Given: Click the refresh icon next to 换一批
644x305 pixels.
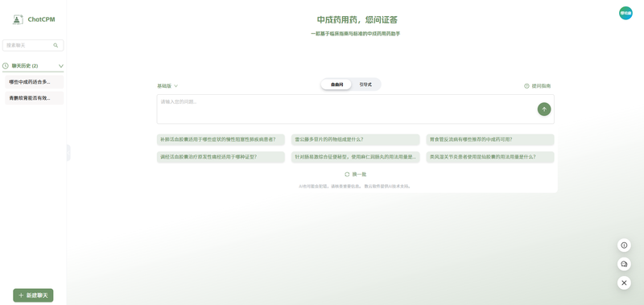Looking at the screenshot, I should click(x=347, y=175).
